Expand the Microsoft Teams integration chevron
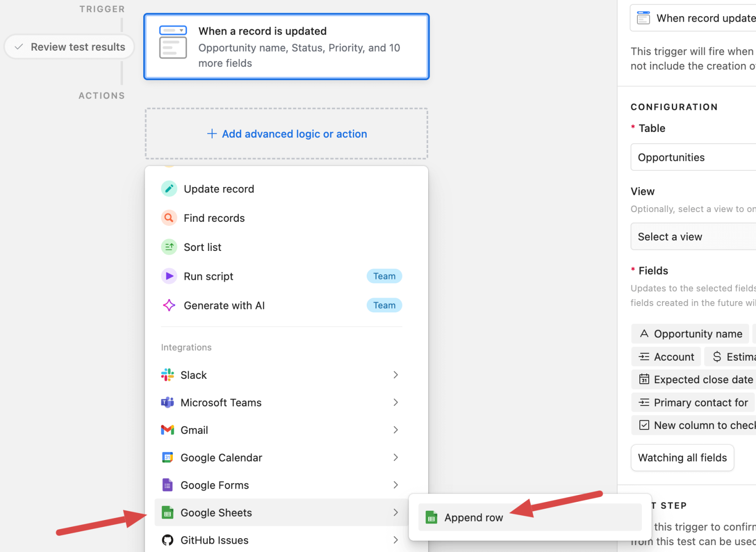This screenshot has width=756, height=552. pyautogui.click(x=395, y=402)
